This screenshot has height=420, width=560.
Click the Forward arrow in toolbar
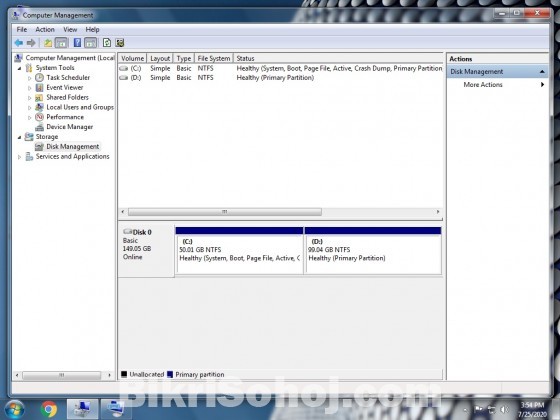pyautogui.click(x=31, y=43)
